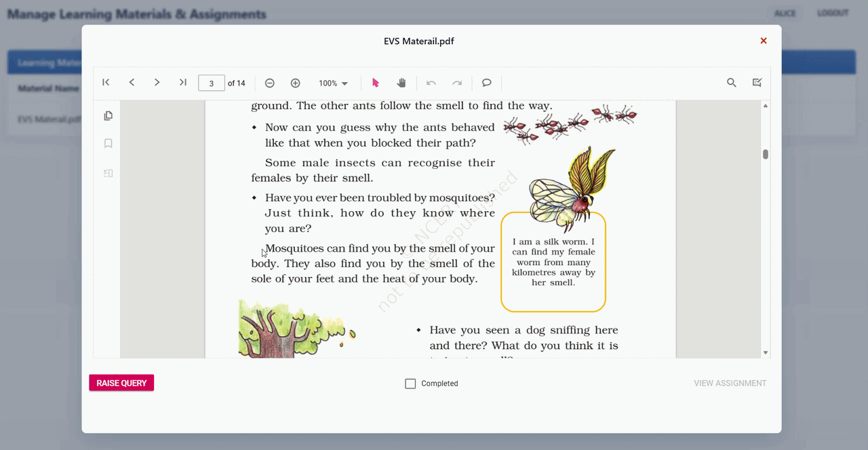Click the RAISE QUERY button
Image resolution: width=868 pixels, height=450 pixels.
[x=121, y=383]
